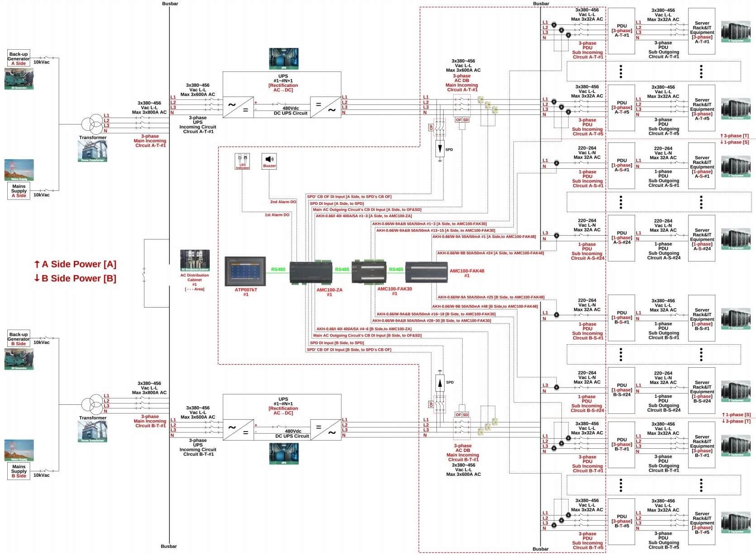
Task: Click the RS485 label next to ATP007kT
Action: 278,270
